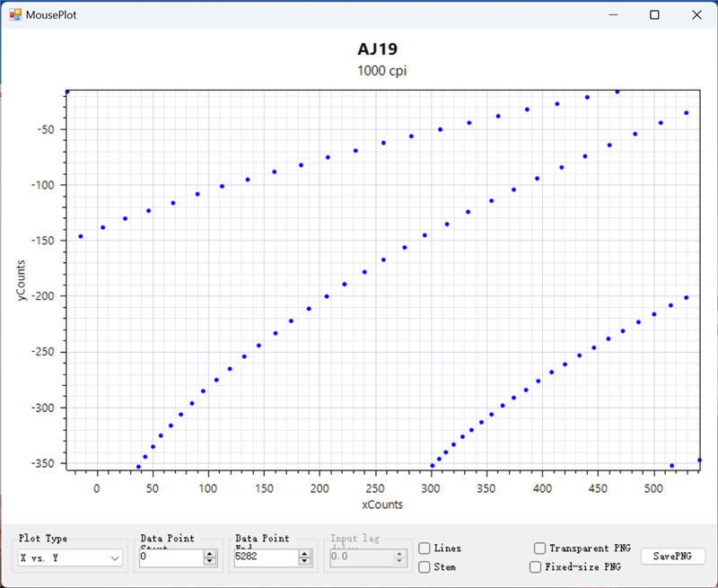Click the 250 tick label on x axis
Viewport: 718px width, 588px height.
(375, 488)
